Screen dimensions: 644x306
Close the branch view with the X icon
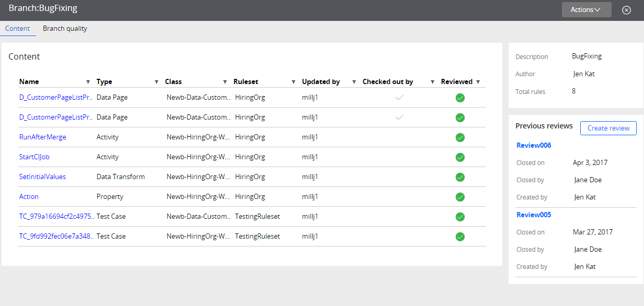click(626, 10)
